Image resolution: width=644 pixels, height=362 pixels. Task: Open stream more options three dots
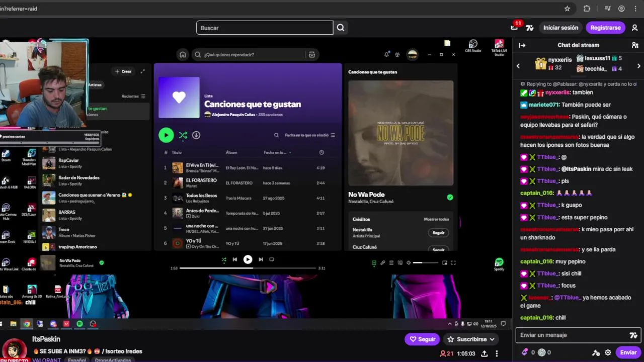pyautogui.click(x=497, y=353)
